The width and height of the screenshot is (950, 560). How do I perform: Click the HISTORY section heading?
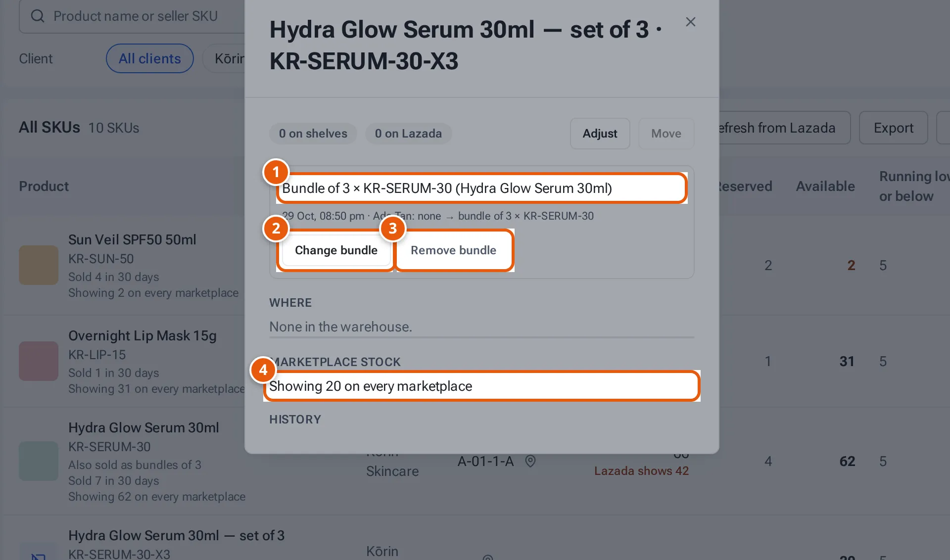tap(295, 420)
